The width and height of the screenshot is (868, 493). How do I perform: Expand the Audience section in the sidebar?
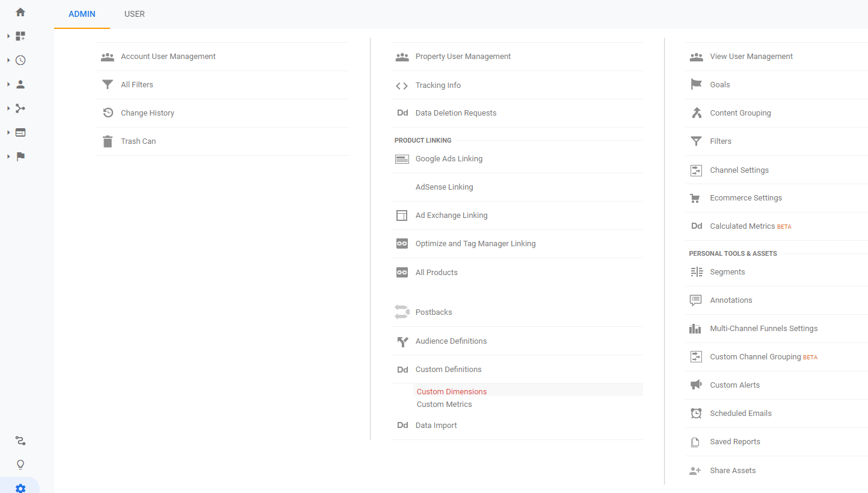(8, 84)
